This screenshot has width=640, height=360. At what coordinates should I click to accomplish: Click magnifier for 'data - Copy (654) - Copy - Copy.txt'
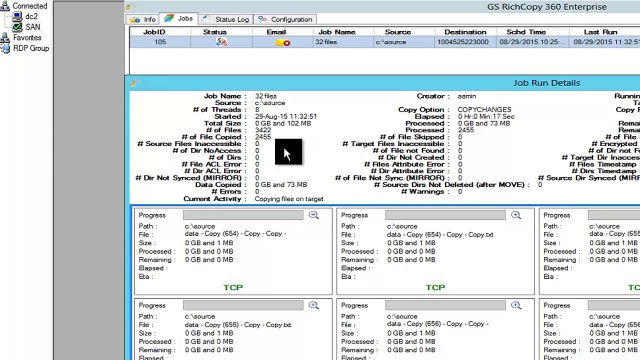tap(516, 215)
